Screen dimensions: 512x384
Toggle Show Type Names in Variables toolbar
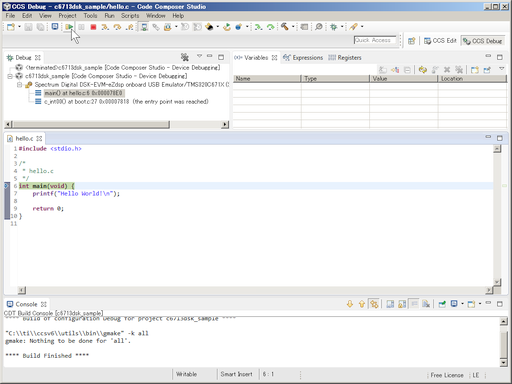(x=383, y=70)
